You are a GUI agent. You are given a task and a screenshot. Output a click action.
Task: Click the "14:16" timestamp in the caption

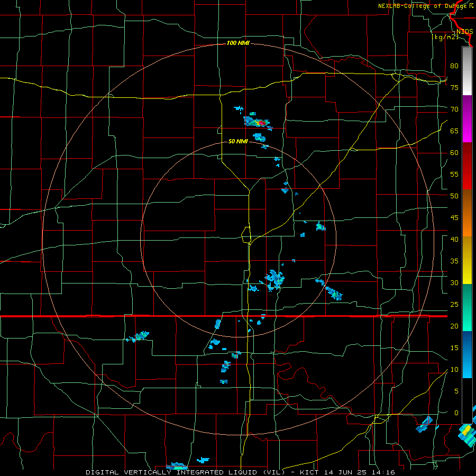click(385, 472)
